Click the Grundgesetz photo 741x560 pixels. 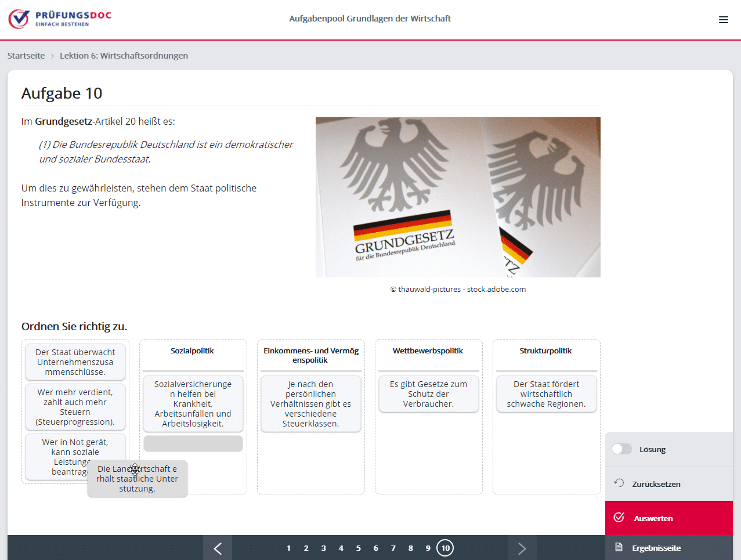(x=458, y=197)
